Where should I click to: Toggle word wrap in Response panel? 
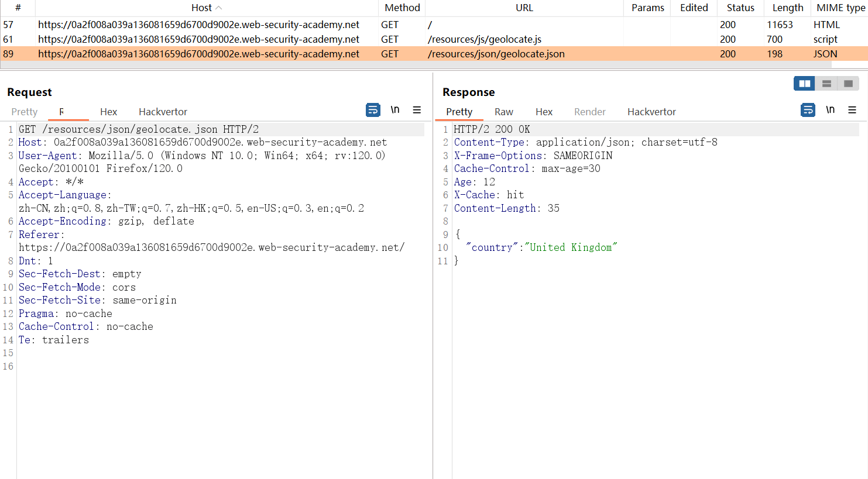(808, 110)
